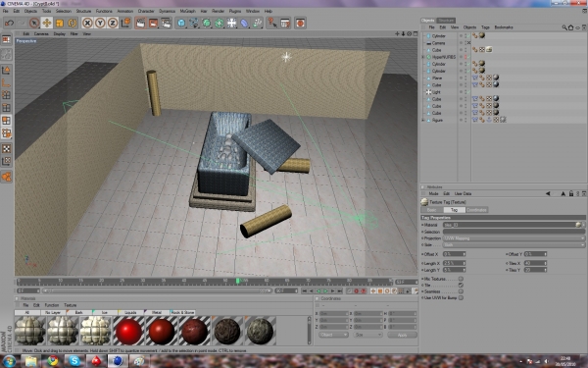Open the Selection menu
Viewport: 588px width, 368px height.
point(64,11)
